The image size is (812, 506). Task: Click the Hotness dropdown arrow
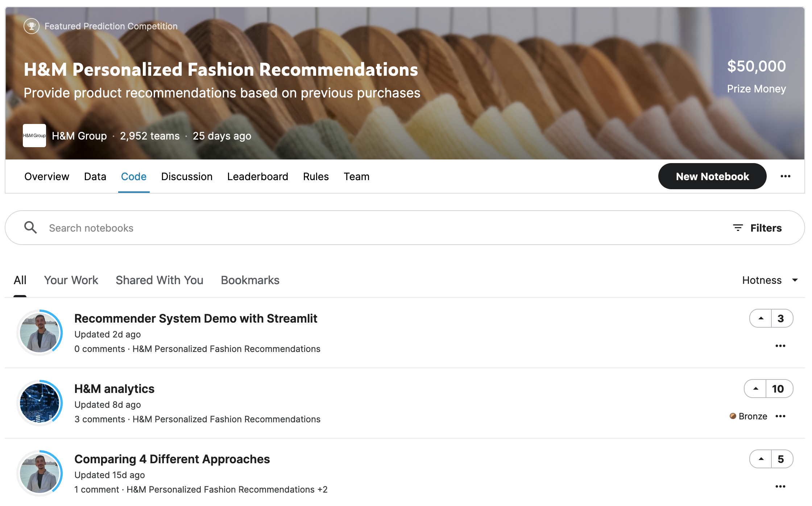click(795, 280)
